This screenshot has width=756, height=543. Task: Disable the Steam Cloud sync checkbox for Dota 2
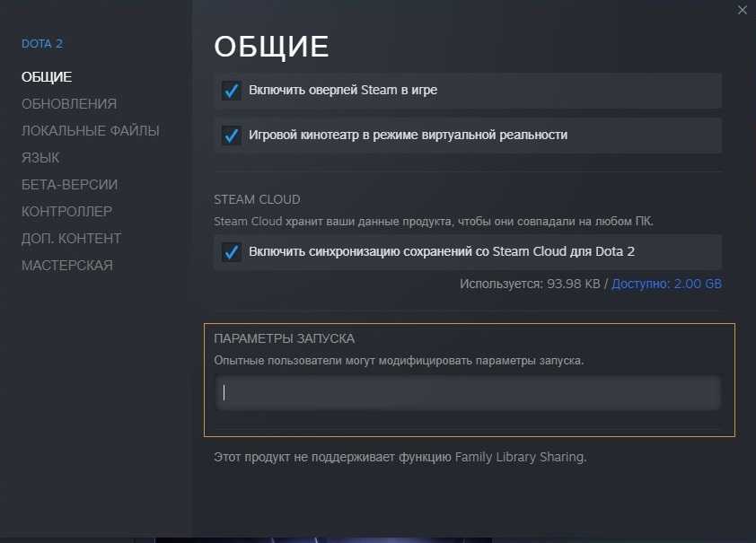[x=231, y=252]
